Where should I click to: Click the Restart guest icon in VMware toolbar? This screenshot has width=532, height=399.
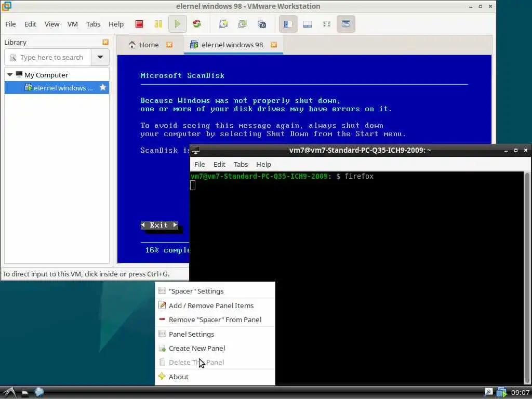(196, 24)
